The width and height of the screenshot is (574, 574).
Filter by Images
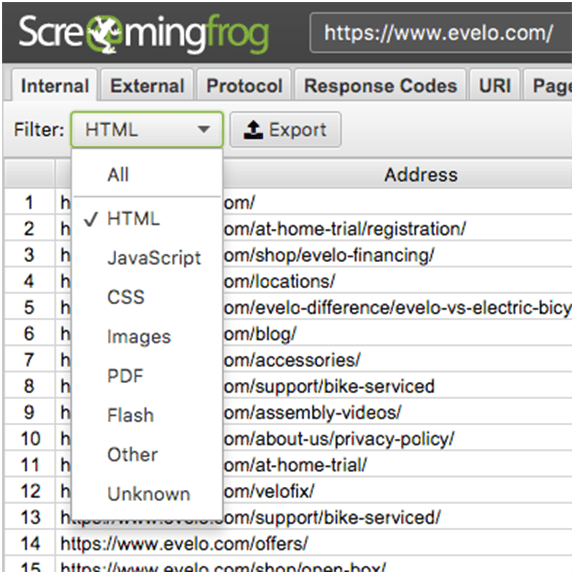point(139,336)
